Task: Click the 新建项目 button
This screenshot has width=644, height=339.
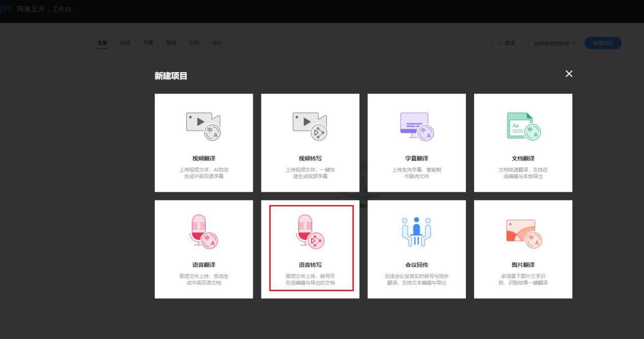Action: click(x=603, y=43)
